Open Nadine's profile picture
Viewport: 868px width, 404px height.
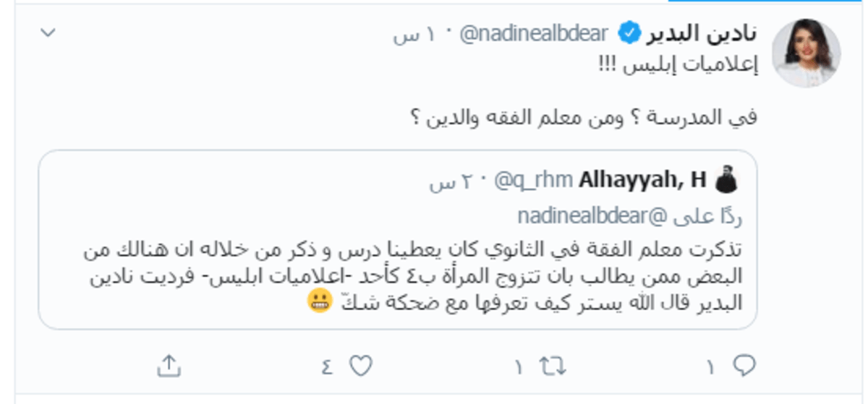point(806,53)
